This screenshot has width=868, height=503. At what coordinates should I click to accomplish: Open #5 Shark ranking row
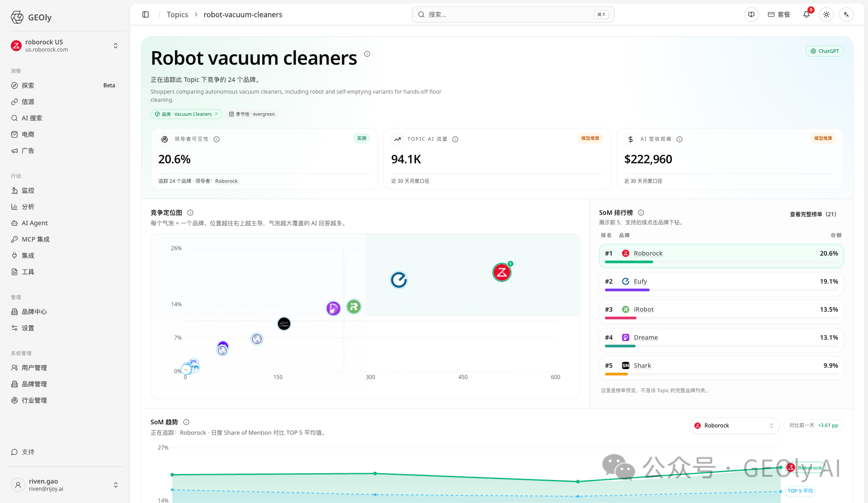721,368
